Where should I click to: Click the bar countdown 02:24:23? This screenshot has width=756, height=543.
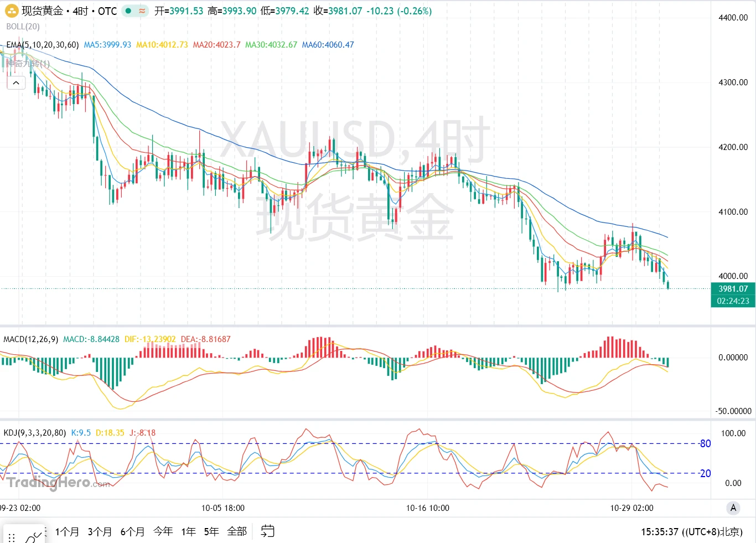[x=733, y=301]
